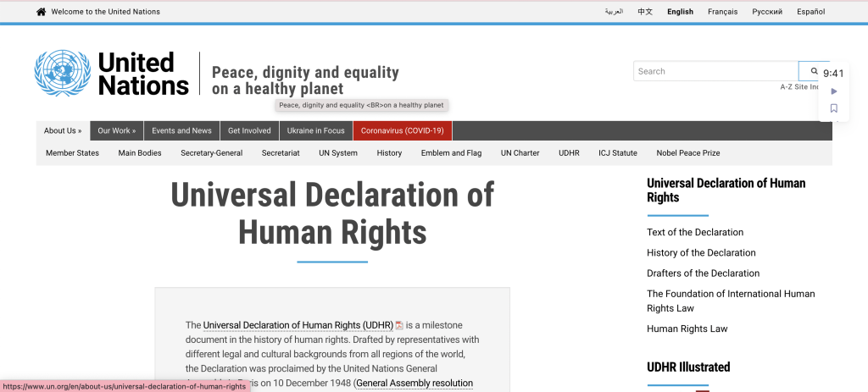868x392 pixels.
Task: Open the Get Involved menu item
Action: click(249, 130)
